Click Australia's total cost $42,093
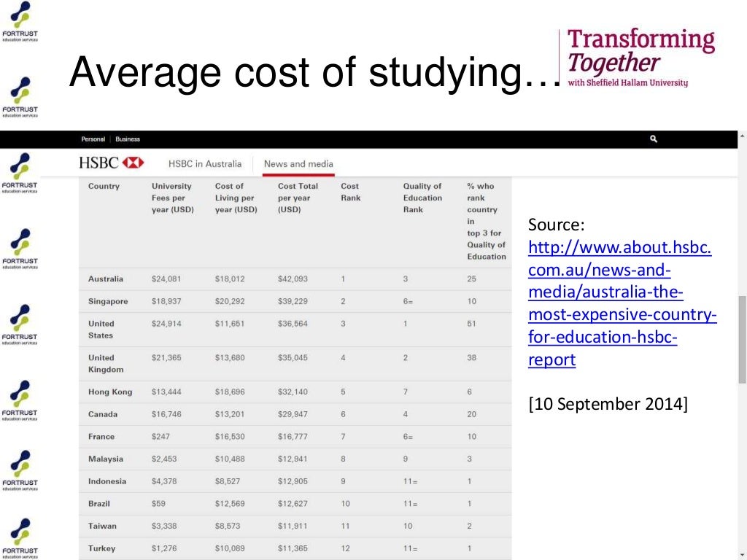747x560 pixels. [293, 279]
